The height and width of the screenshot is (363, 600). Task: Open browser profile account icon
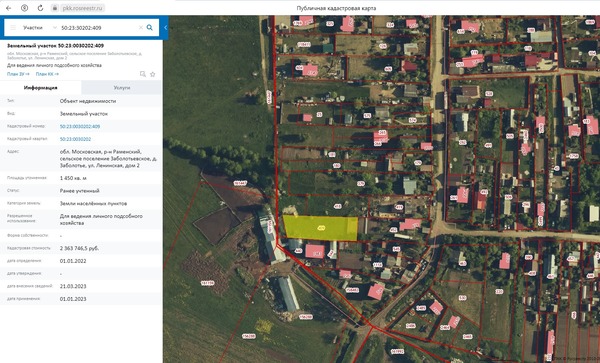click(24, 8)
